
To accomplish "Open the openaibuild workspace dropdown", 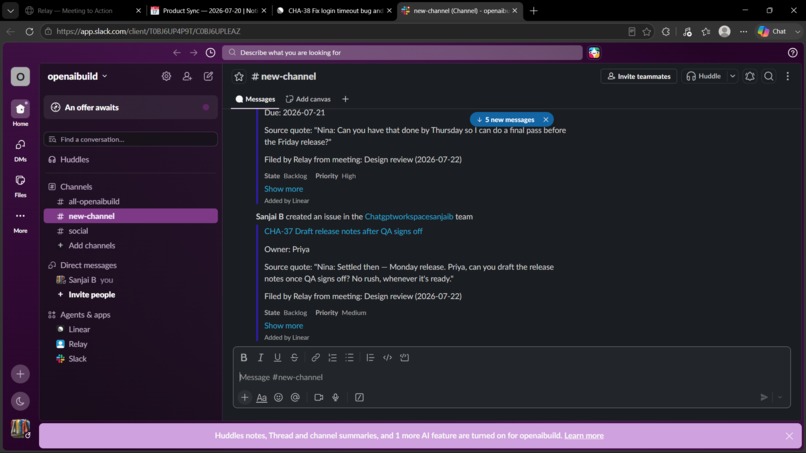I will tap(77, 76).
